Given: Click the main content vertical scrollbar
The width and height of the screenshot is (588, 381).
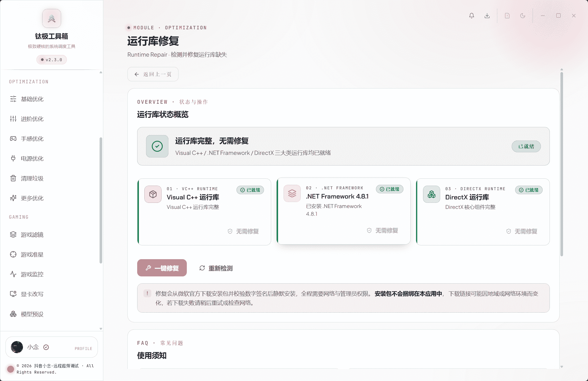Looking at the screenshot, I should (562, 164).
